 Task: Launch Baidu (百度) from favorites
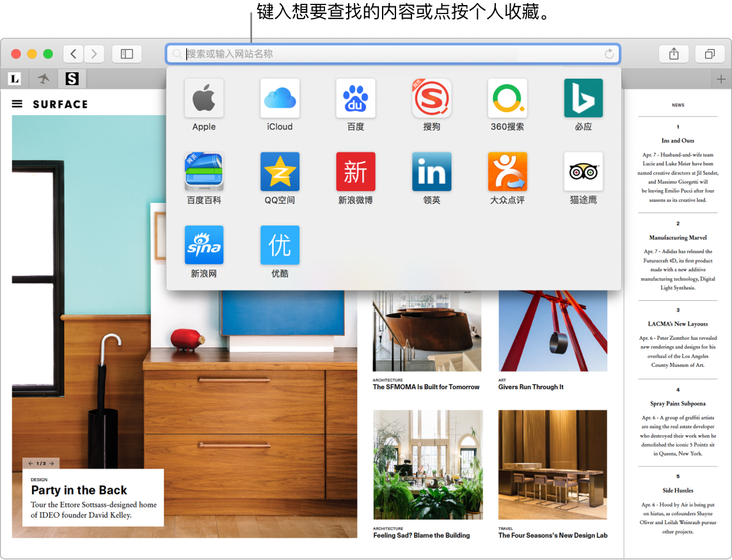355,98
